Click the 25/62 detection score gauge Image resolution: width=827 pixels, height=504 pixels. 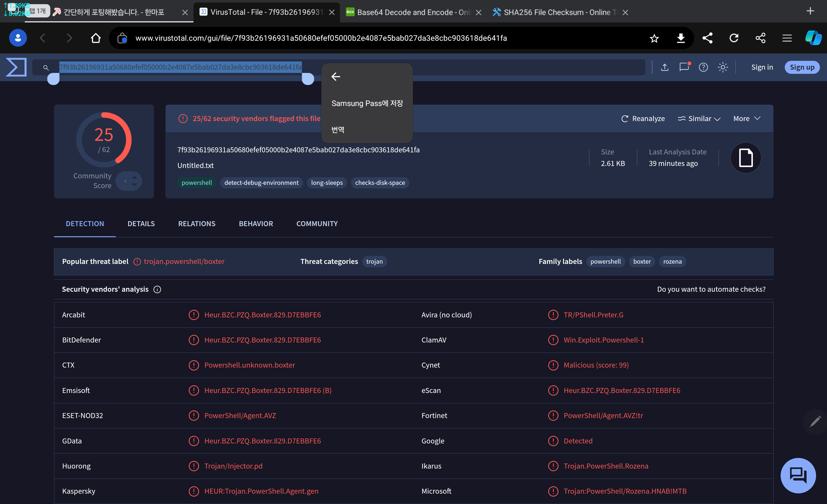tap(104, 140)
